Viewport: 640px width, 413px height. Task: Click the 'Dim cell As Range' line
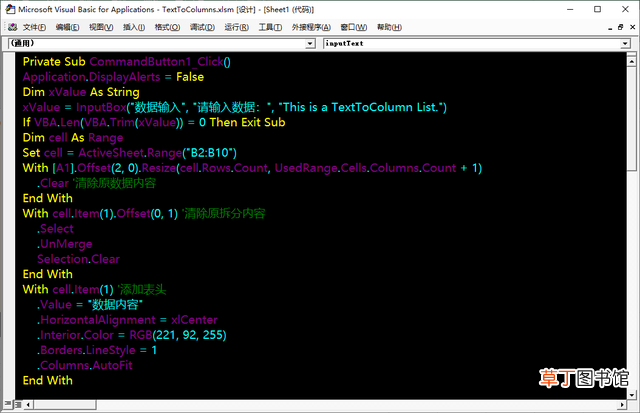point(73,138)
